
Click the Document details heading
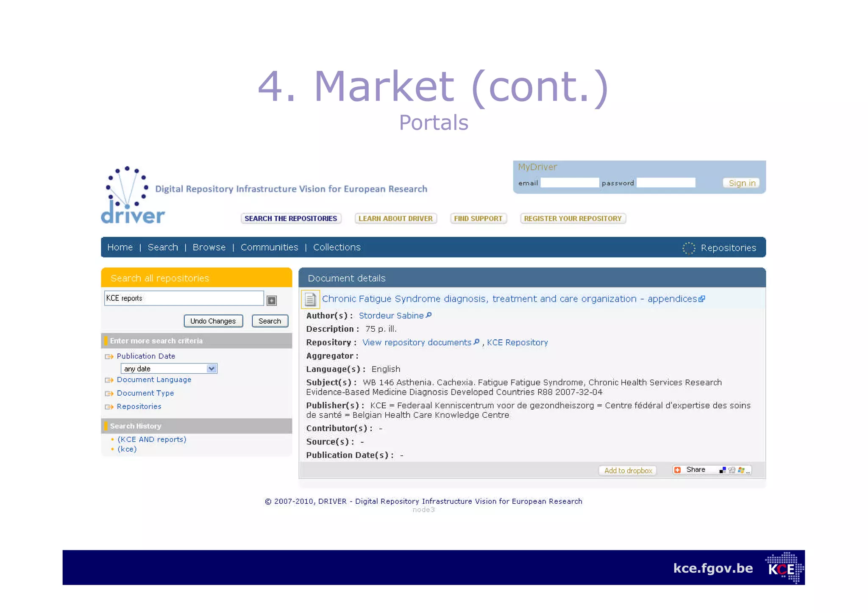pyautogui.click(x=347, y=278)
